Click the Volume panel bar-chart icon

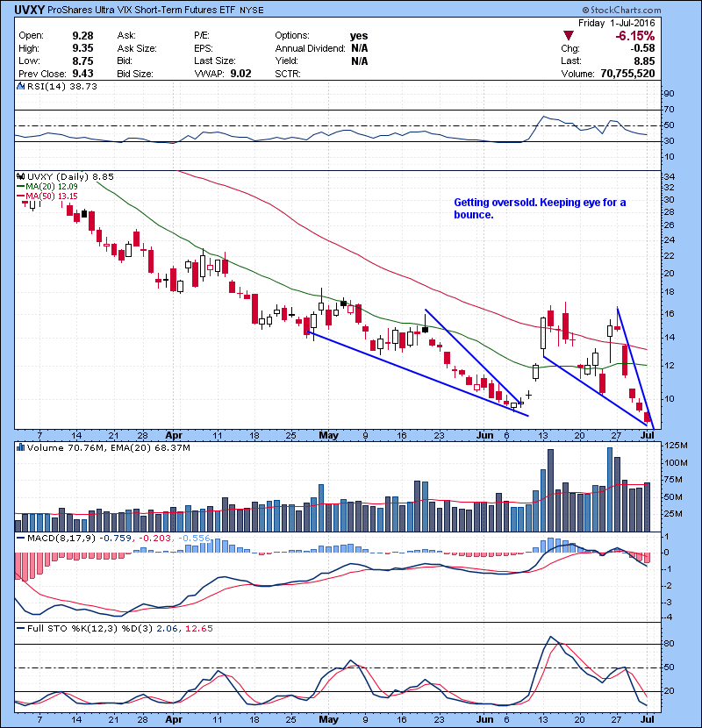point(20,447)
